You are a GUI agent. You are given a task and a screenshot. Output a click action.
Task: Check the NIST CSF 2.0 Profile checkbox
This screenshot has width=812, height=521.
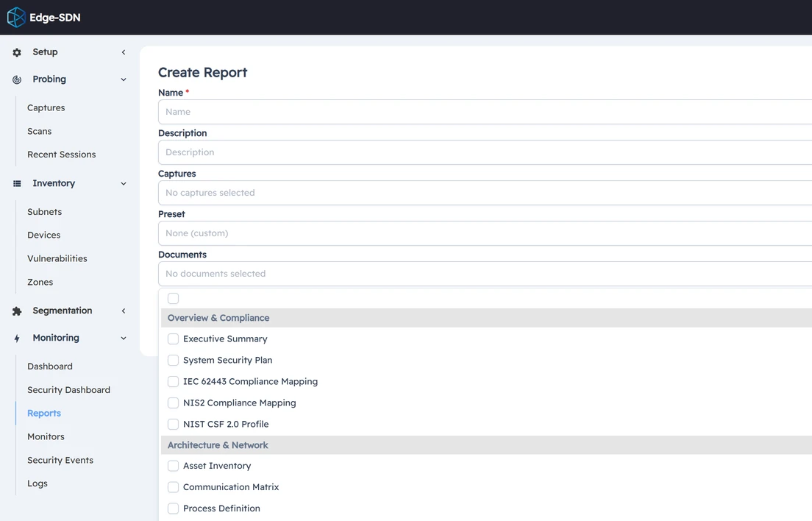[x=173, y=424]
